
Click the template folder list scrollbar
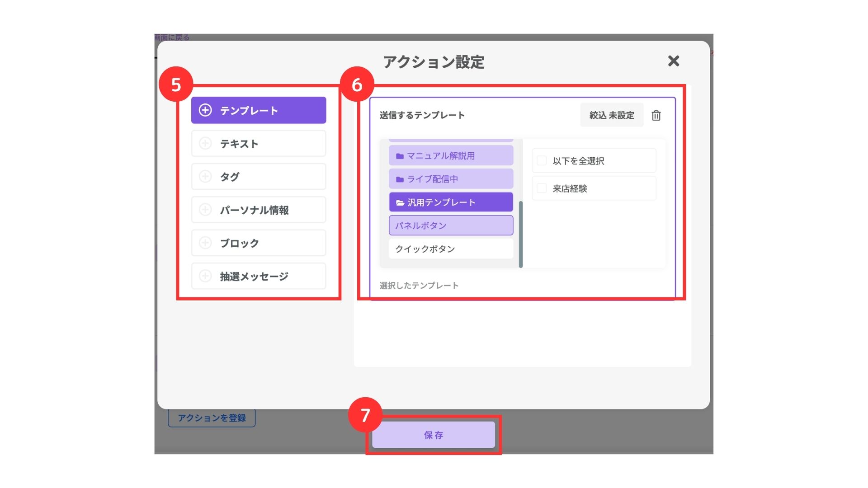coord(521,234)
